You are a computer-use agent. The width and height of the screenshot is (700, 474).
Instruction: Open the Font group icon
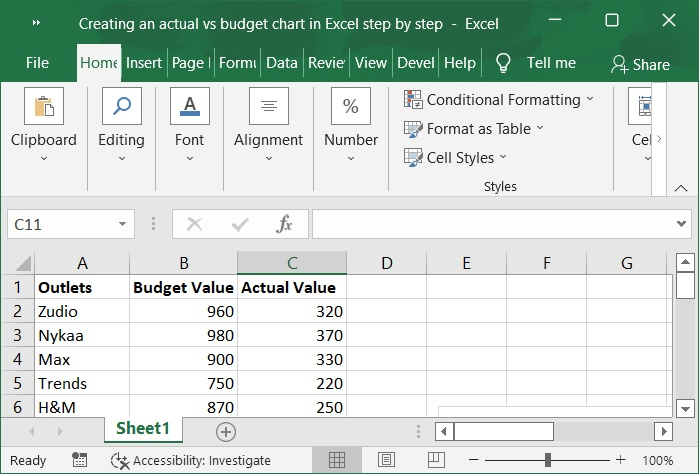point(189,107)
